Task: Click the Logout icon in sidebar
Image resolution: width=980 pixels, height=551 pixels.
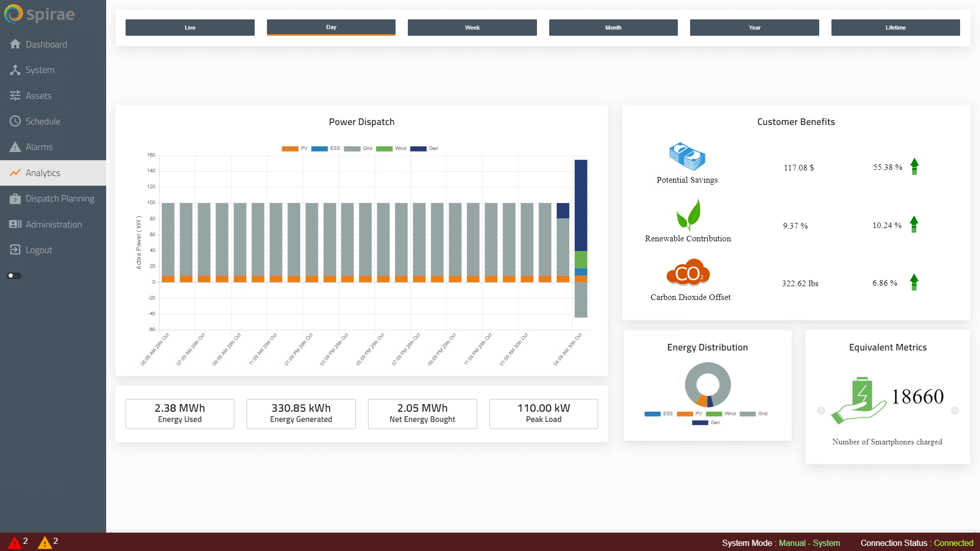Action: pos(15,250)
